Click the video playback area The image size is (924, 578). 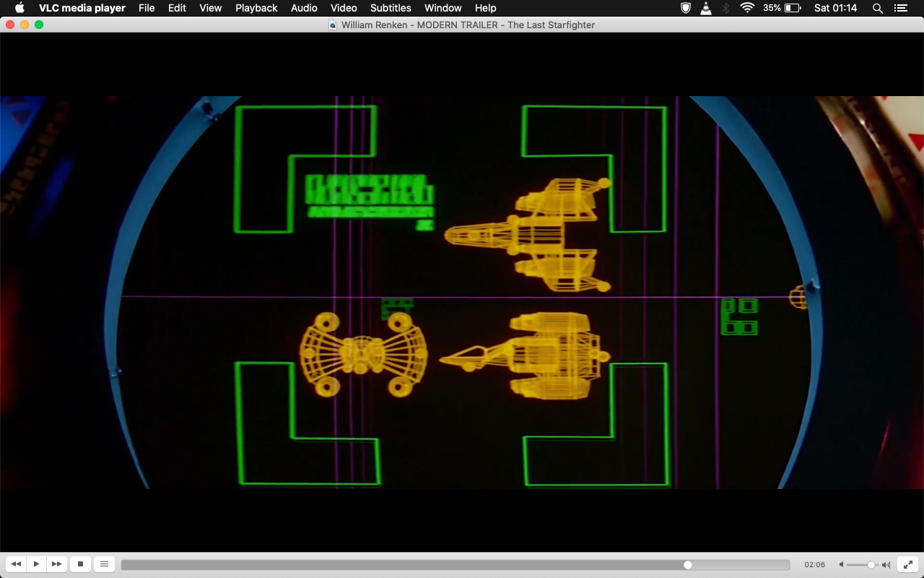click(462, 292)
